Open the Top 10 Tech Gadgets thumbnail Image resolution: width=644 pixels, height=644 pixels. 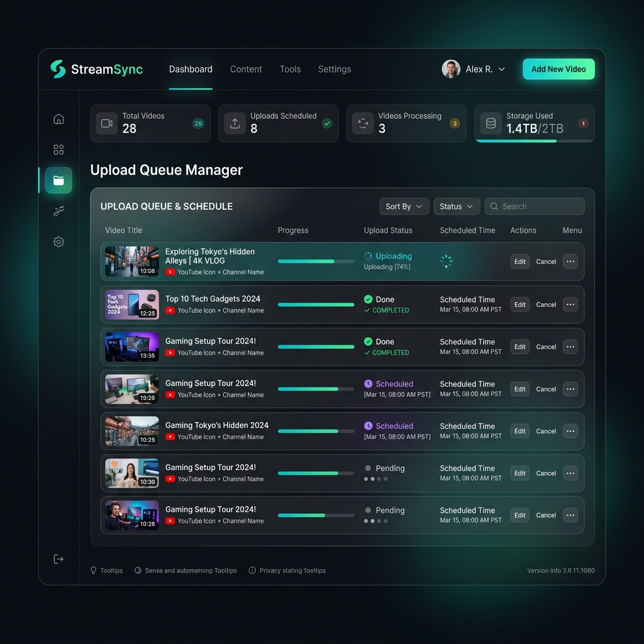132,304
